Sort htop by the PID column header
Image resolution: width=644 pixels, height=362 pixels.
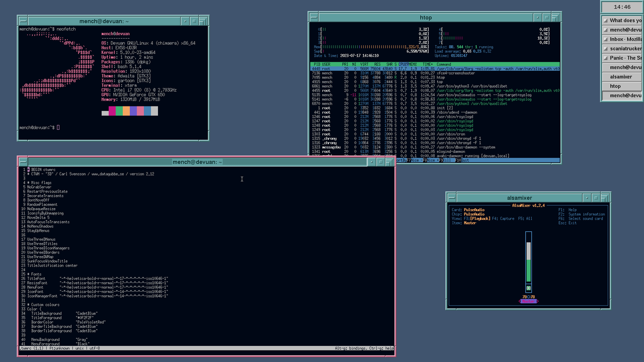(x=316, y=64)
